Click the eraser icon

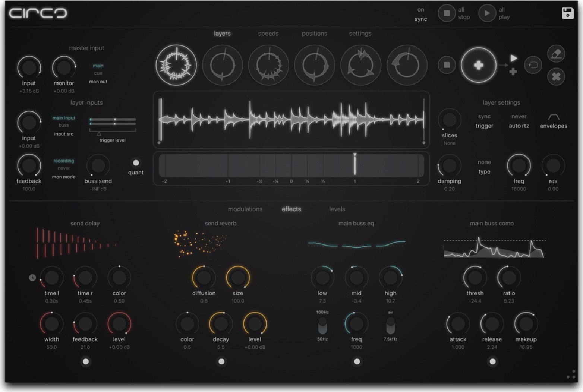point(556,54)
